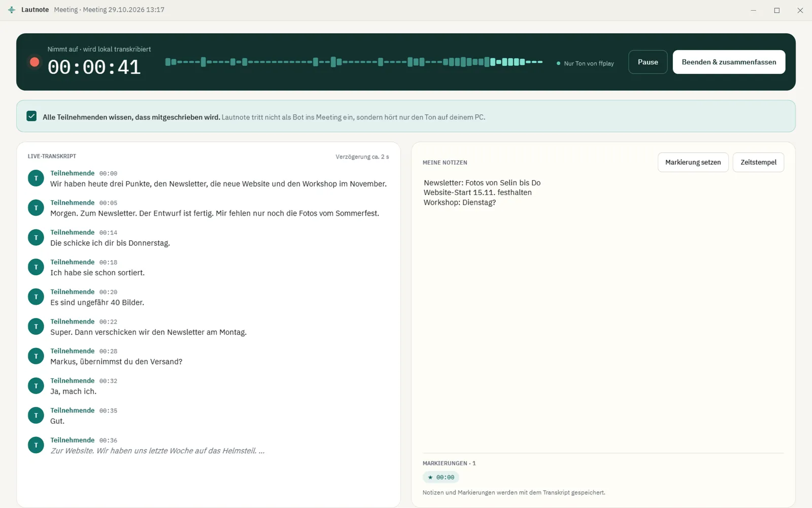Click the speaker avatar at 00:20 entry

pyautogui.click(x=36, y=297)
